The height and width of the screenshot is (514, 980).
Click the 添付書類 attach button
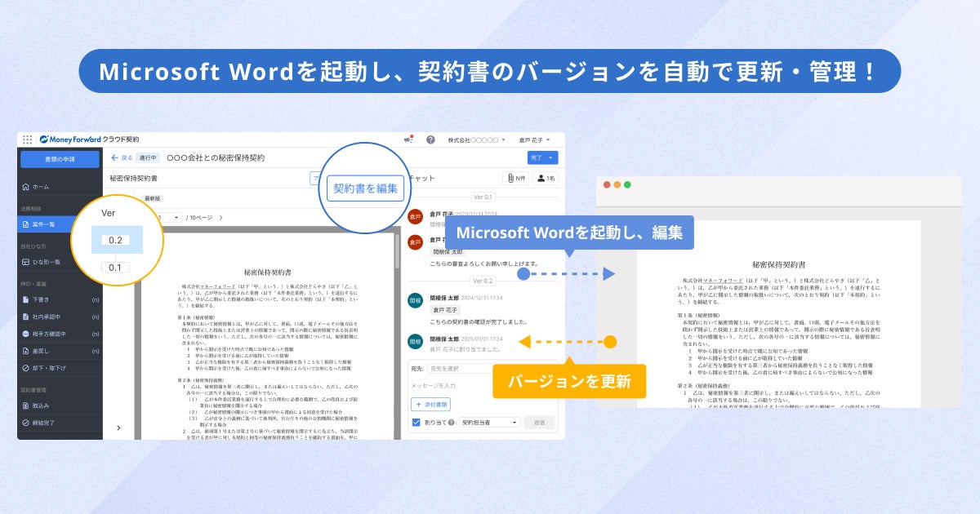[x=430, y=404]
